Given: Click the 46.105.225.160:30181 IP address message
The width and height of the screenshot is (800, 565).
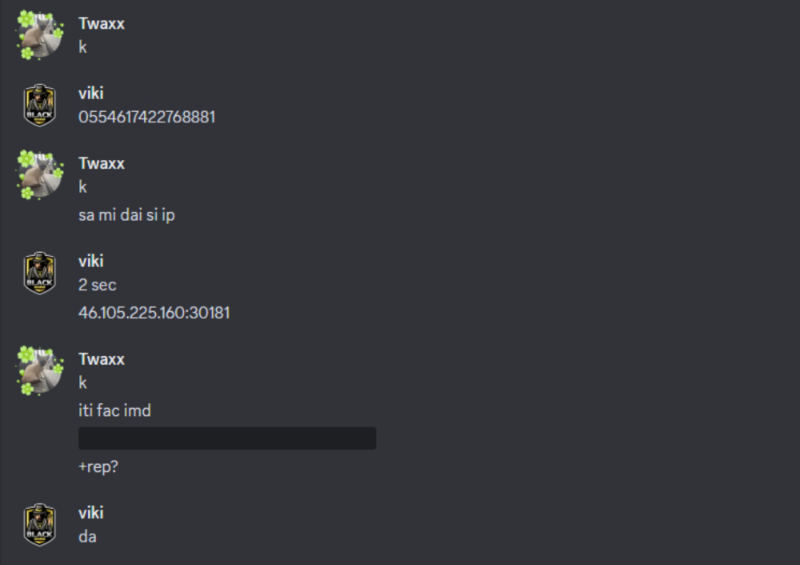Looking at the screenshot, I should click(x=154, y=313).
